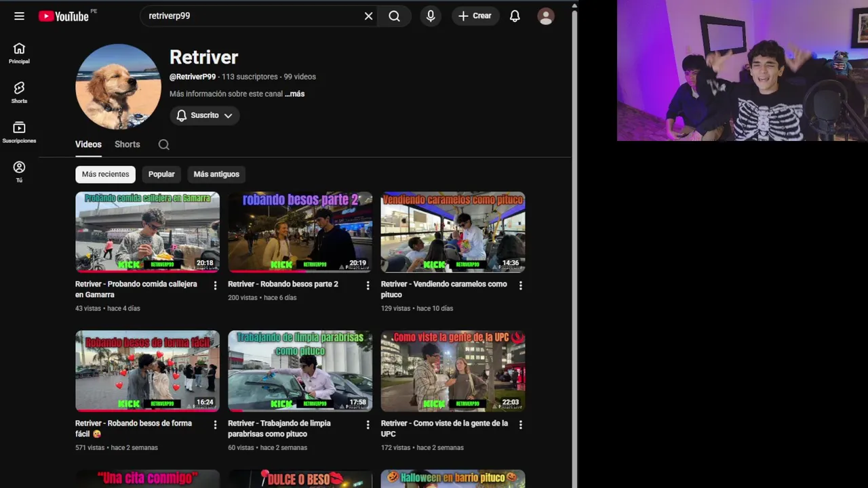868x488 pixels.
Task: Open the Suscrito notification dropdown
Action: click(204, 115)
